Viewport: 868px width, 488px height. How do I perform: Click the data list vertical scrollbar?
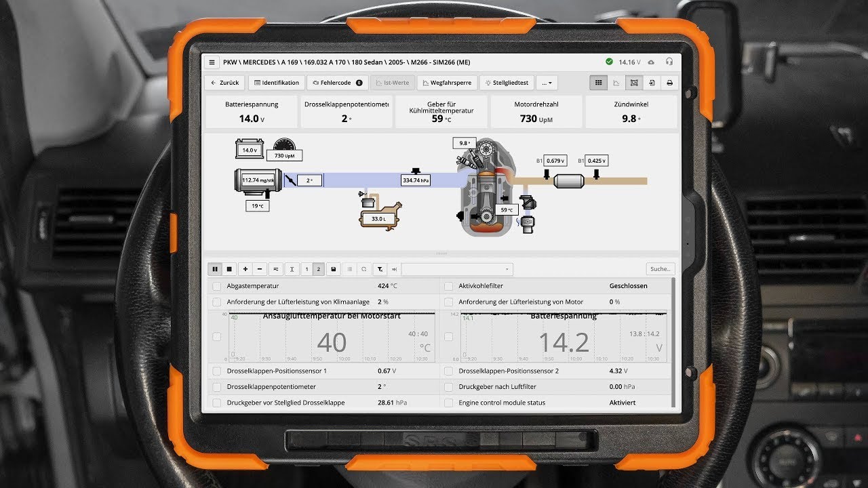673,342
